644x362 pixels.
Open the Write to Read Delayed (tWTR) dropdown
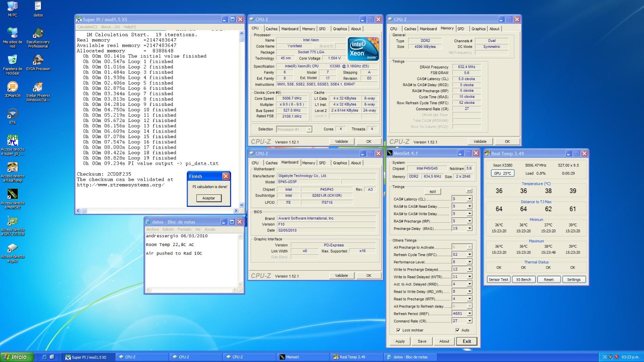tap(469, 277)
